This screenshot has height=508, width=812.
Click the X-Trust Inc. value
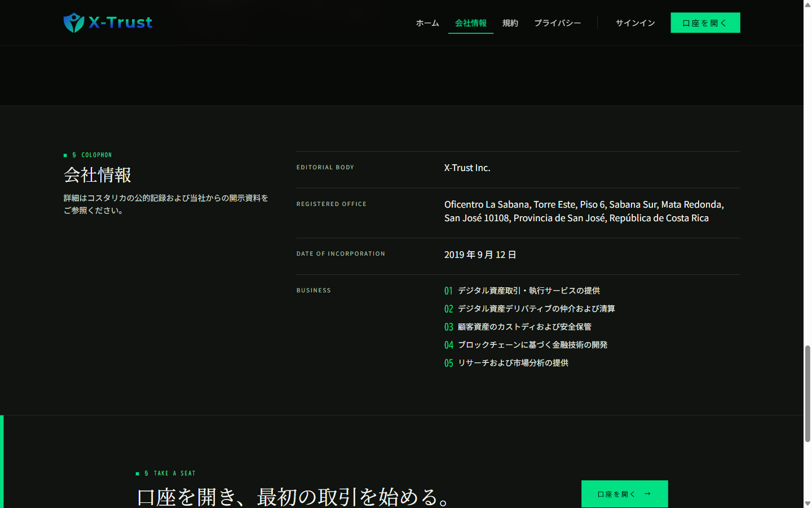467,168
